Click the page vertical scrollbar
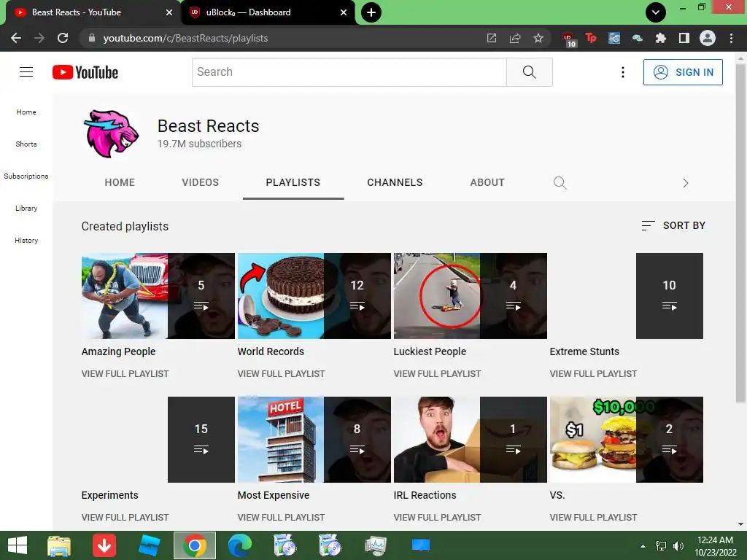 pyautogui.click(x=740, y=233)
